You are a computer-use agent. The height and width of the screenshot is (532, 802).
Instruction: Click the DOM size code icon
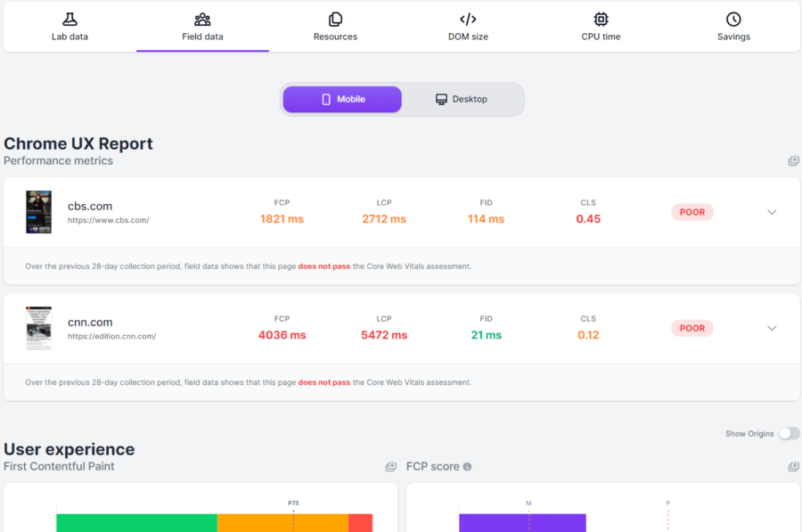468,20
